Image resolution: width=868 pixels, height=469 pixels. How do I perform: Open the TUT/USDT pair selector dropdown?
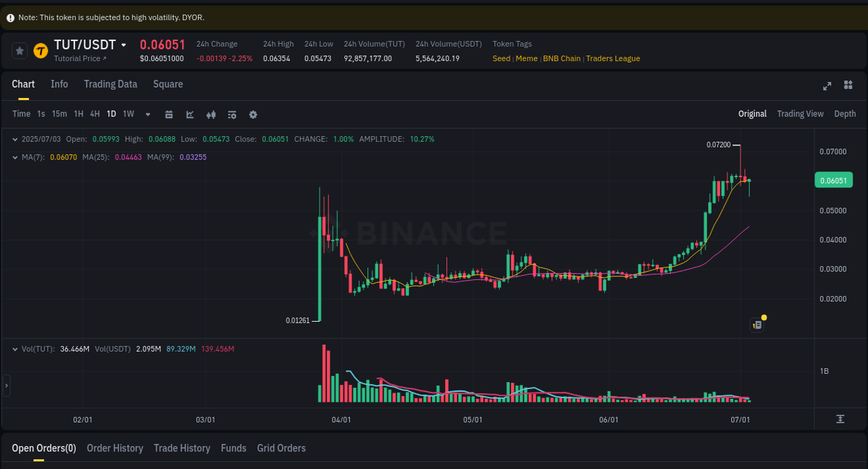tap(125, 44)
